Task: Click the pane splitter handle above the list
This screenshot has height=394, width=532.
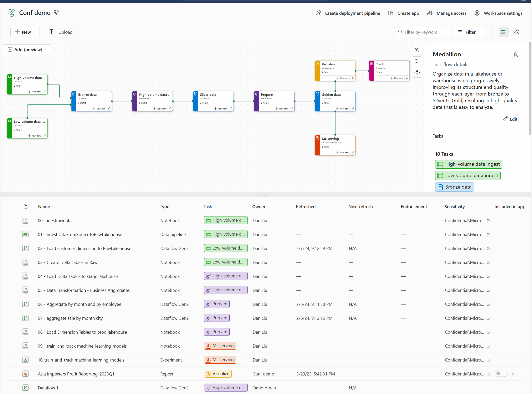Action: pyautogui.click(x=266, y=195)
